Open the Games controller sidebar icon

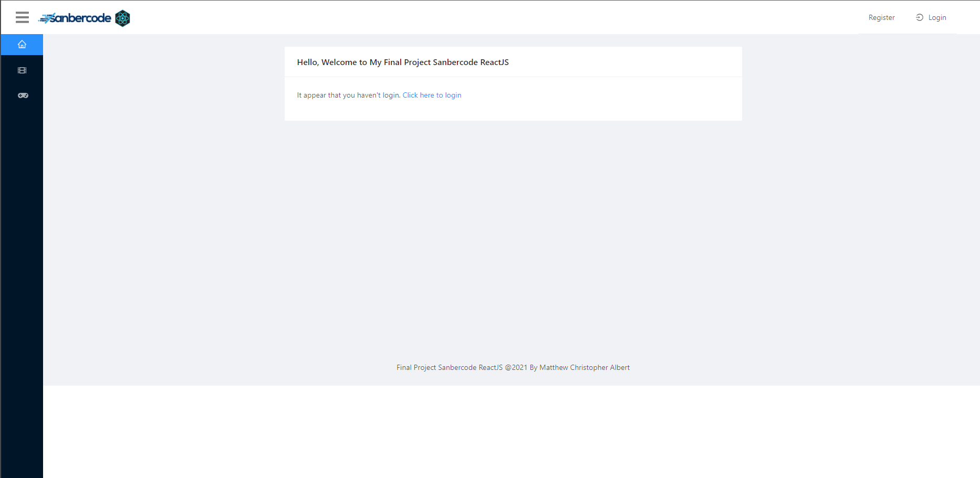tap(23, 95)
